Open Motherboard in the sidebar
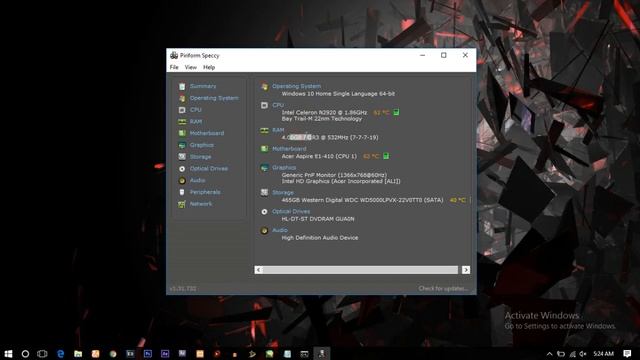640x360 pixels. pyautogui.click(x=207, y=133)
